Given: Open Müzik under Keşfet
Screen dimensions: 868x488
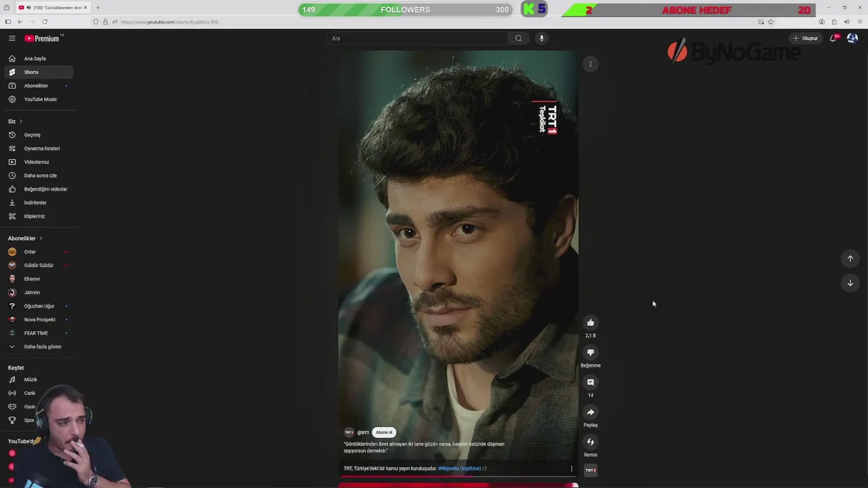Looking at the screenshot, I should coord(39,380).
